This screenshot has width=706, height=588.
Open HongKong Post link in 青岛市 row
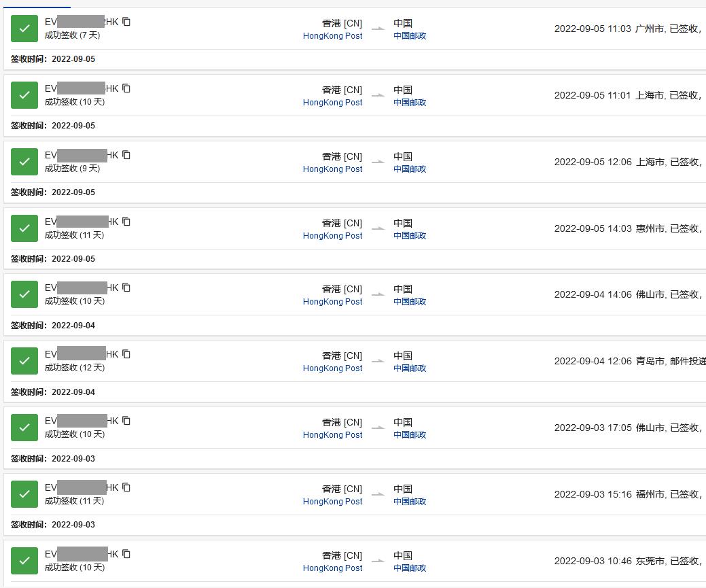332,368
